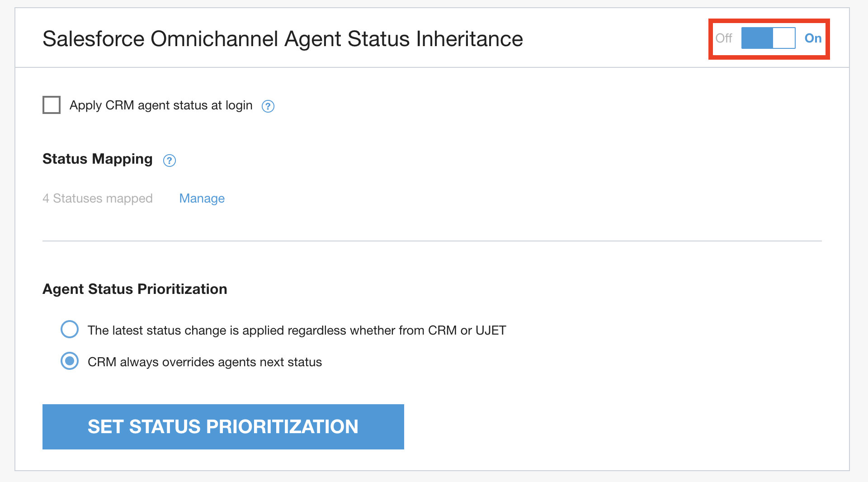Open the Status Mapping help tooltip icon
The width and height of the screenshot is (868, 482).
click(170, 161)
